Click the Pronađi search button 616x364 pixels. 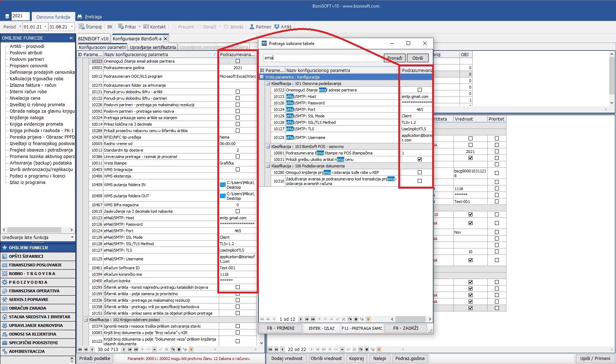394,58
